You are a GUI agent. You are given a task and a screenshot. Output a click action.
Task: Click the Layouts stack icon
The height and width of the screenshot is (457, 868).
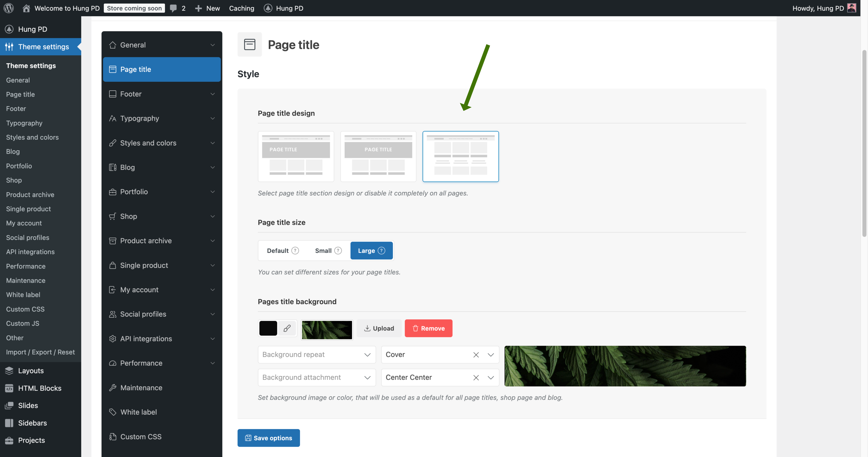[9, 370]
